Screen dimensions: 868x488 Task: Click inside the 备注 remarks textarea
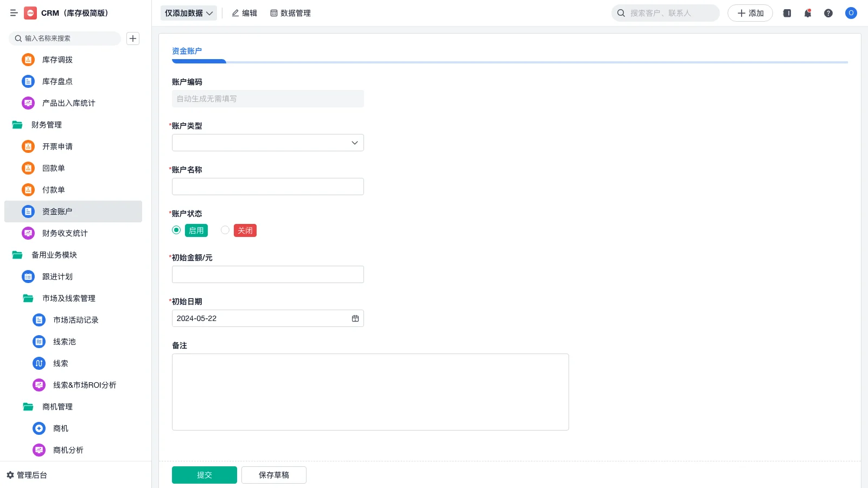coord(370,391)
